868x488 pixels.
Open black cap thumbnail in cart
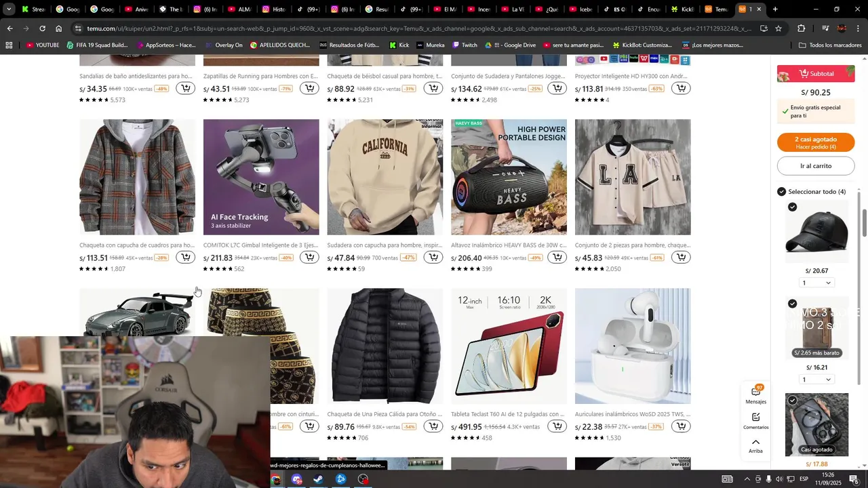tap(816, 230)
